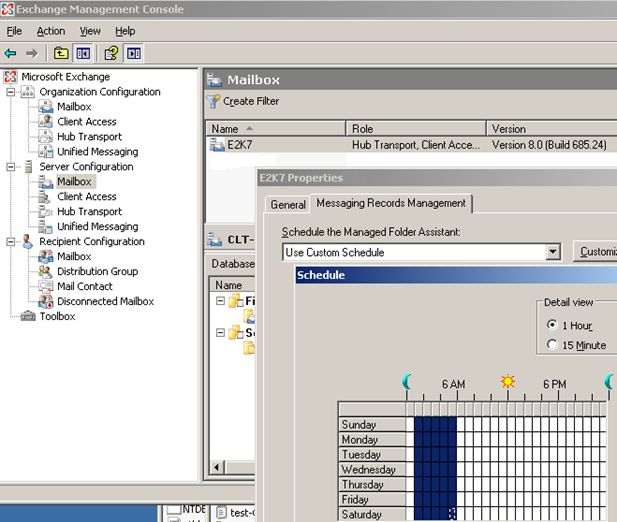The height and width of the screenshot is (522, 617).
Task: Select the 15 Minute detail view
Action: point(552,345)
